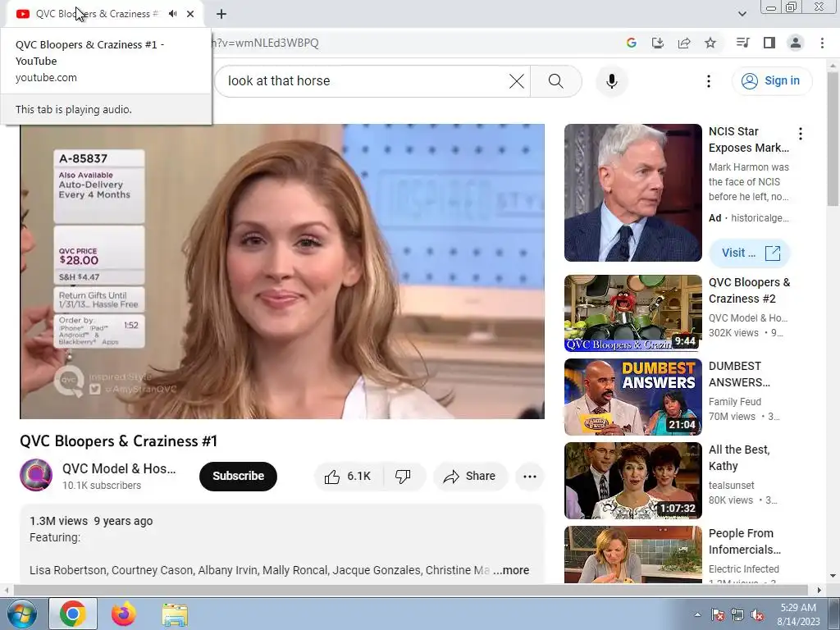The height and width of the screenshot is (630, 840).
Task: Click the Visit ad button
Action: point(750,253)
